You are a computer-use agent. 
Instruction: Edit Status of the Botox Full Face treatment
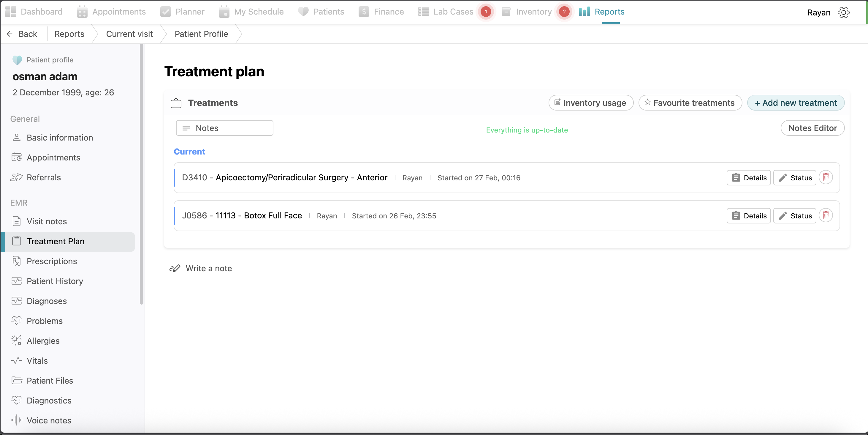795,216
